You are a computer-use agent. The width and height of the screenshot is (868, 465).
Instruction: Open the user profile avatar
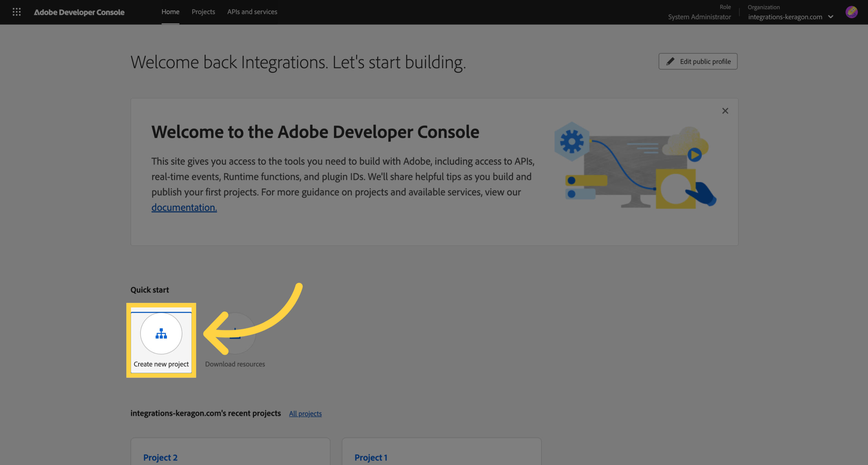pos(851,12)
